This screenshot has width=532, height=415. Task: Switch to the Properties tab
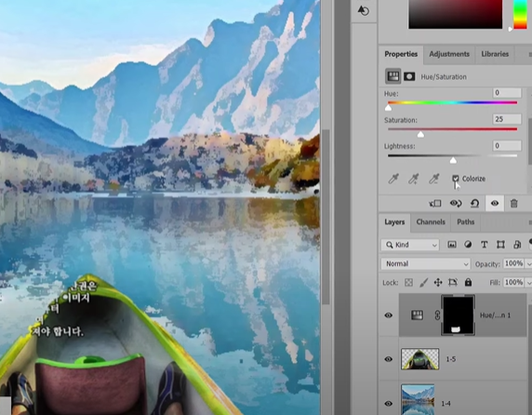tap(401, 54)
